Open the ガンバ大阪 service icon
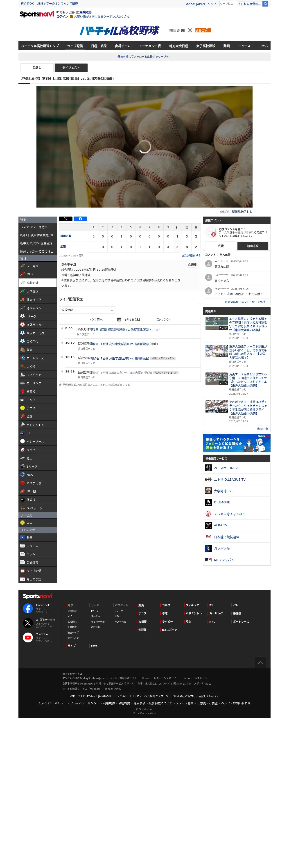 click(208, 548)
